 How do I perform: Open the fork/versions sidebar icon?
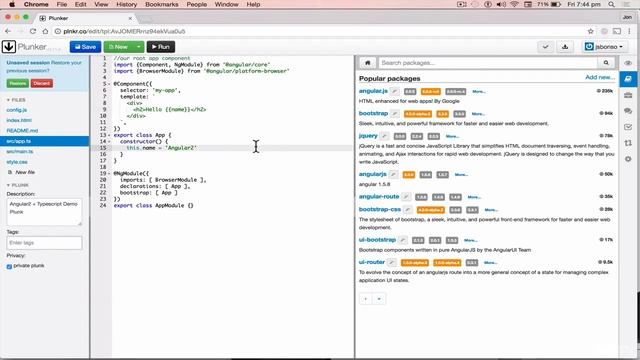(628, 143)
